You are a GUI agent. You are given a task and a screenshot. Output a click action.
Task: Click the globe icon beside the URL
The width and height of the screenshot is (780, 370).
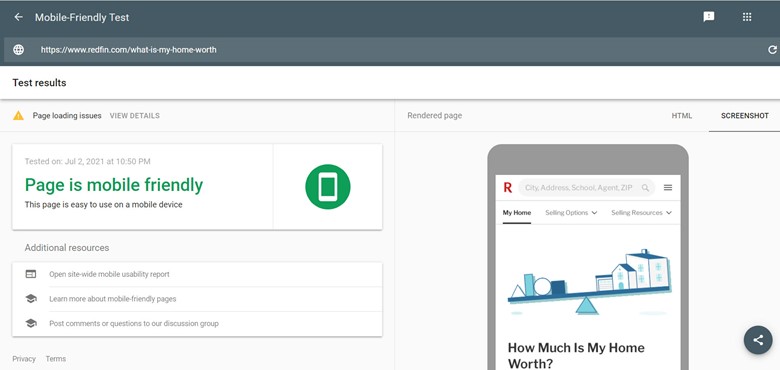click(x=18, y=50)
